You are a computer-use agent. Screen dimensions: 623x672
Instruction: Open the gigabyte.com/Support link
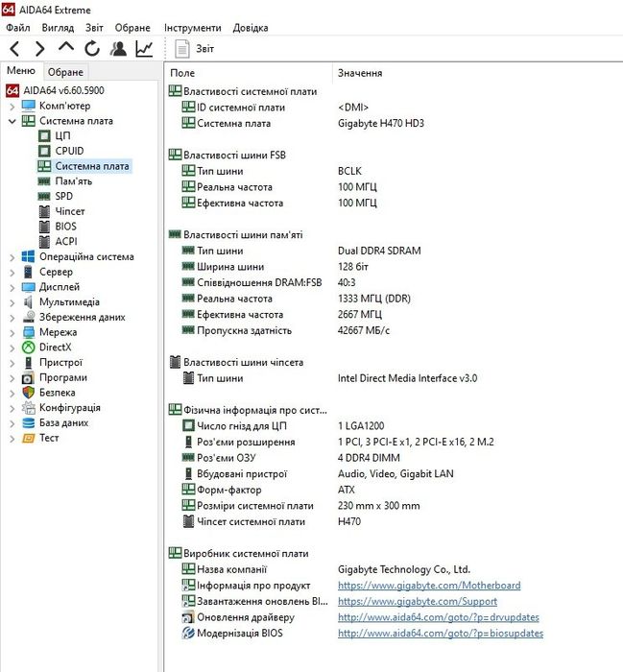click(x=418, y=601)
